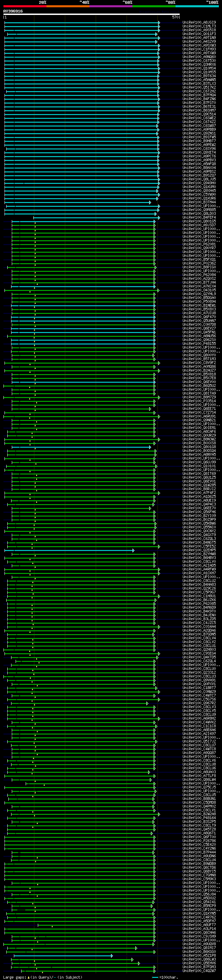Click the query name AV396916
This screenshot has height=980, width=222.
13,11
